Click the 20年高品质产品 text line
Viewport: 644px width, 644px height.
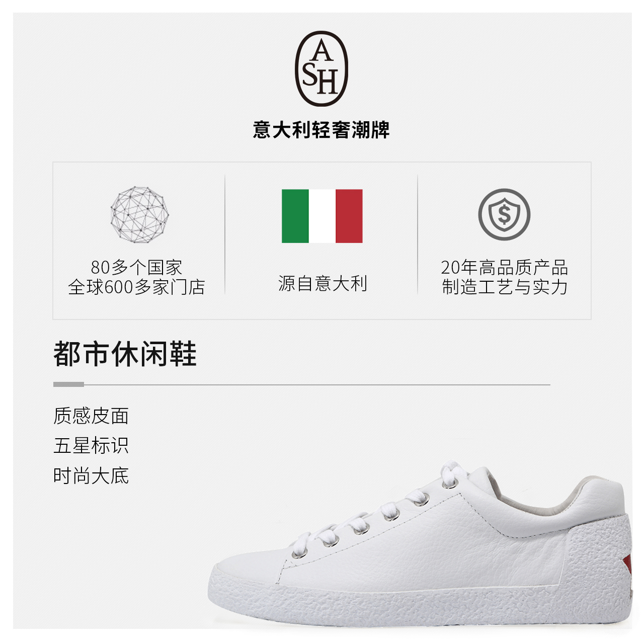tap(505, 267)
